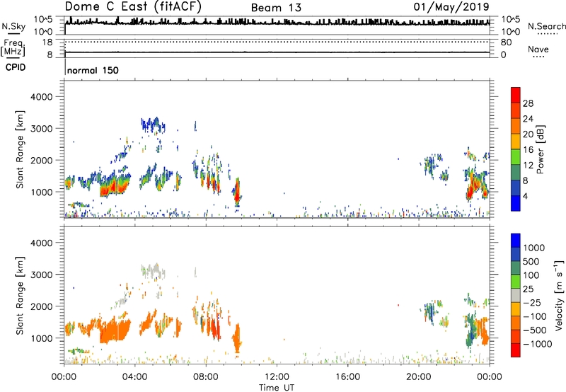Click the red bottom of the velocity colorbar
The image size is (566, 392).
point(516,350)
